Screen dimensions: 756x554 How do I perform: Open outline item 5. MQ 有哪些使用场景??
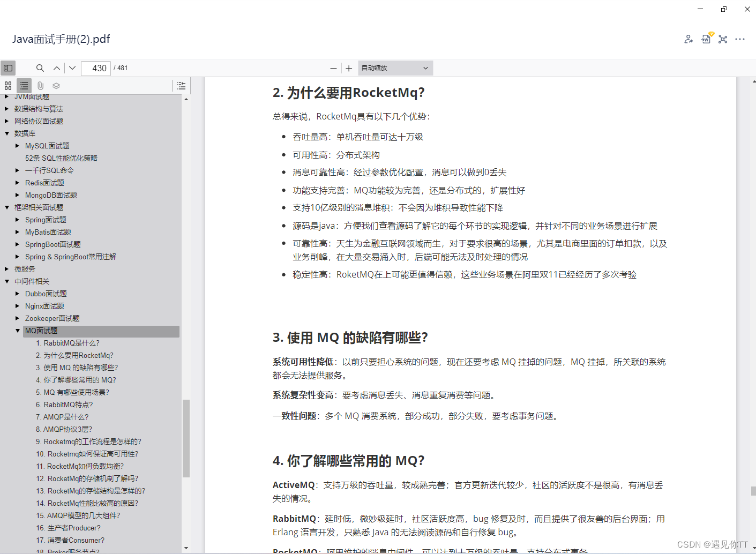(x=72, y=392)
